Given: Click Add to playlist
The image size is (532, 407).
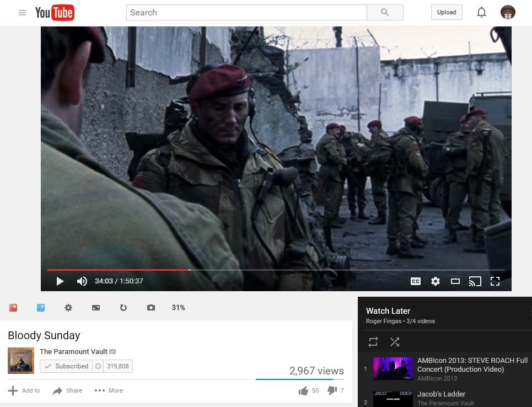Looking at the screenshot, I should click(x=24, y=390).
